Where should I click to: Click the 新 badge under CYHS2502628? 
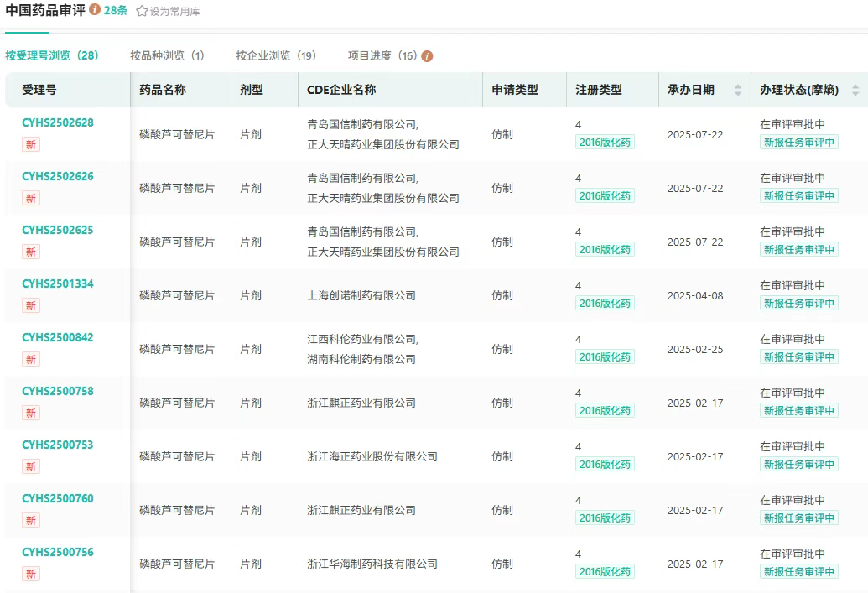click(31, 144)
